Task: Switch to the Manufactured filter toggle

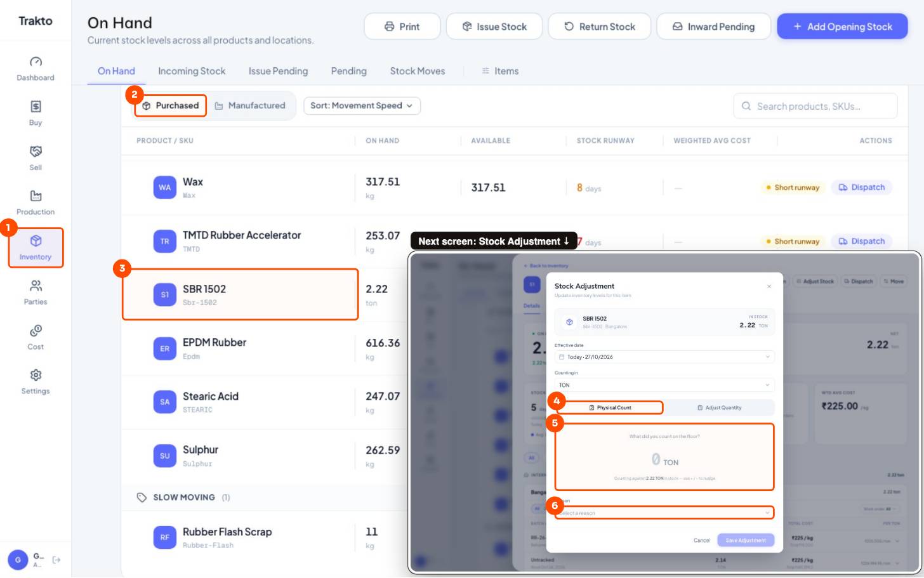Action: tap(250, 105)
